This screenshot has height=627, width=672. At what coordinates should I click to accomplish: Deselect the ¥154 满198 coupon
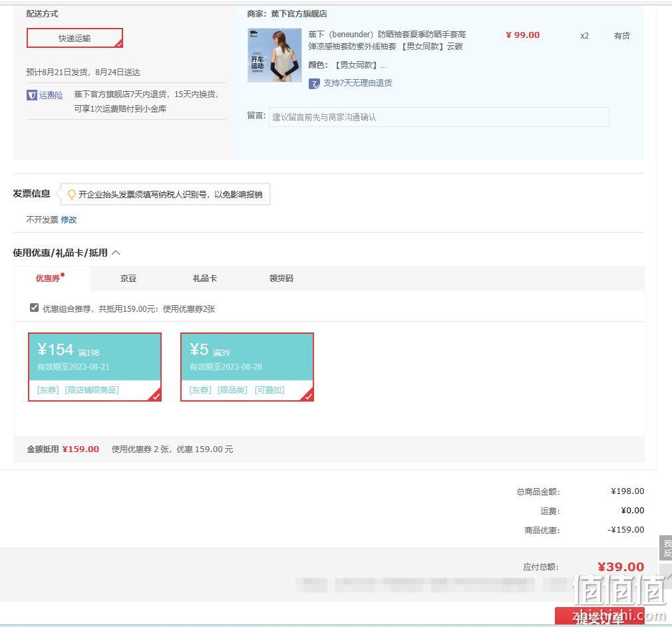pyautogui.click(x=94, y=367)
